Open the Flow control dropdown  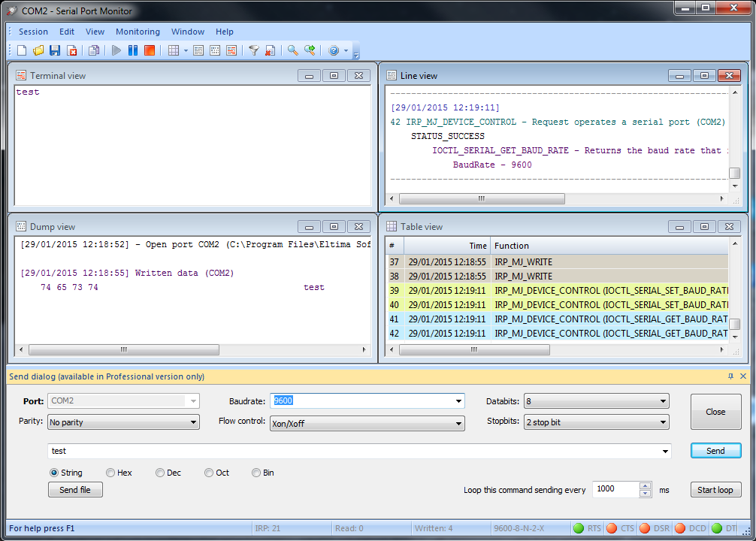pyautogui.click(x=458, y=422)
